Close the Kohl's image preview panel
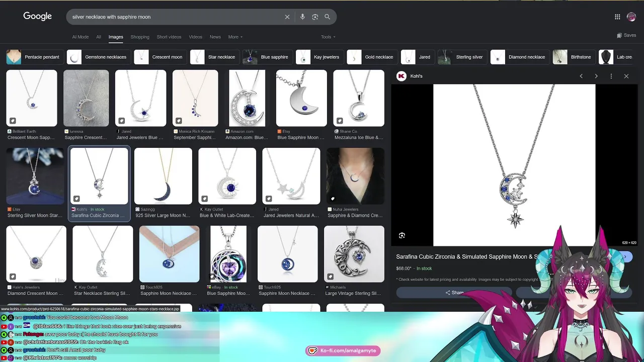644x362 pixels. (626, 76)
